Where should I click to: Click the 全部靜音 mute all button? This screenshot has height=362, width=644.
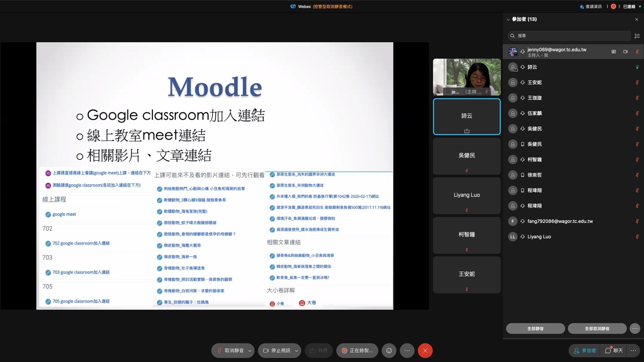(535, 328)
